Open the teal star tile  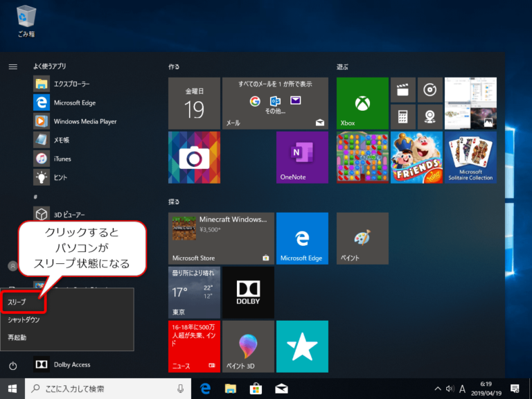click(302, 346)
